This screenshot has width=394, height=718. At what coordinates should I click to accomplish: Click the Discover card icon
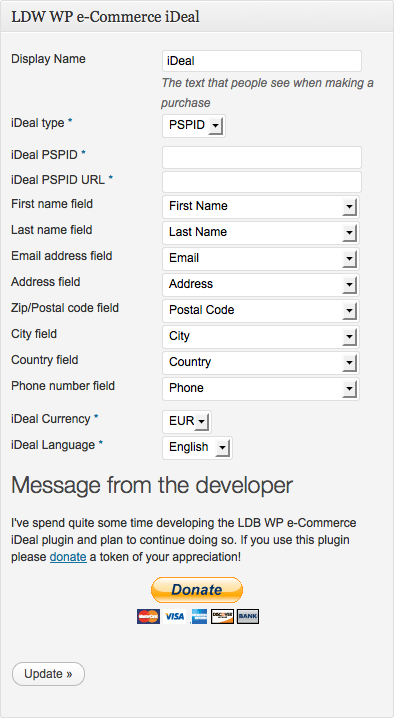click(x=223, y=616)
